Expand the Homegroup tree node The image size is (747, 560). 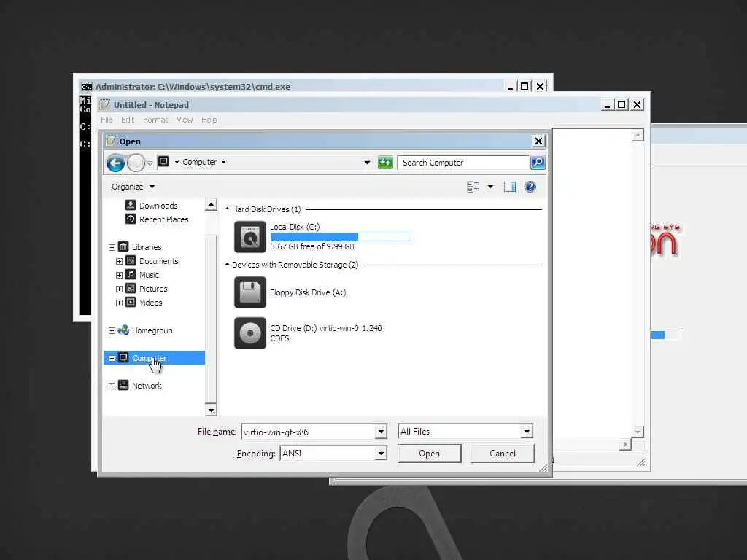click(x=112, y=330)
